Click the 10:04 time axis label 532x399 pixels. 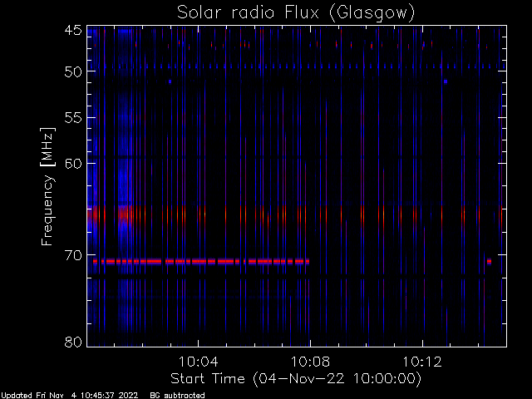pos(198,362)
